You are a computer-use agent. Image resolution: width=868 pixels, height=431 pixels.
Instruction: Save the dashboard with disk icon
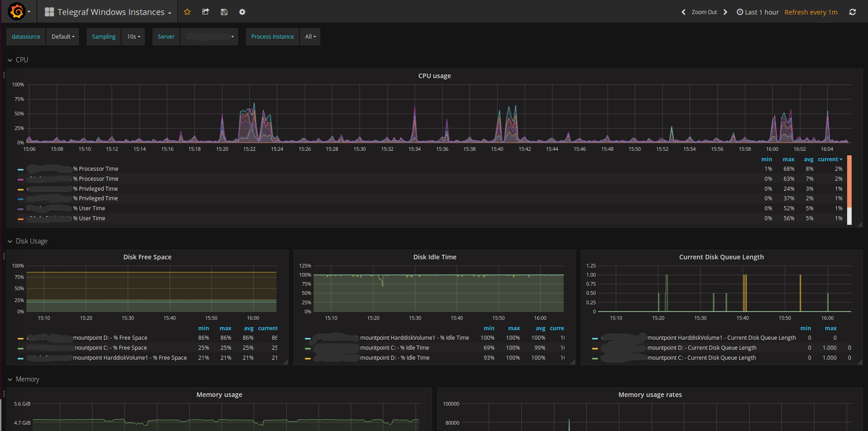point(224,12)
